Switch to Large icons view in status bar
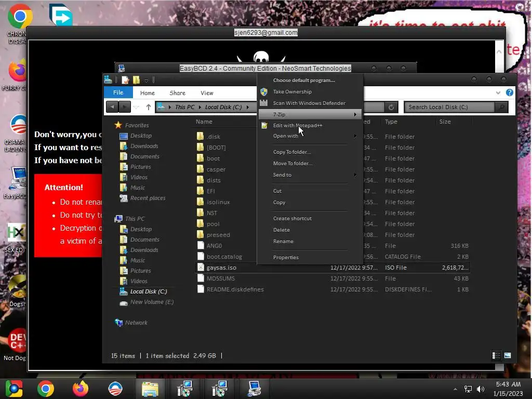The height and width of the screenshot is (399, 532). pyautogui.click(x=508, y=355)
